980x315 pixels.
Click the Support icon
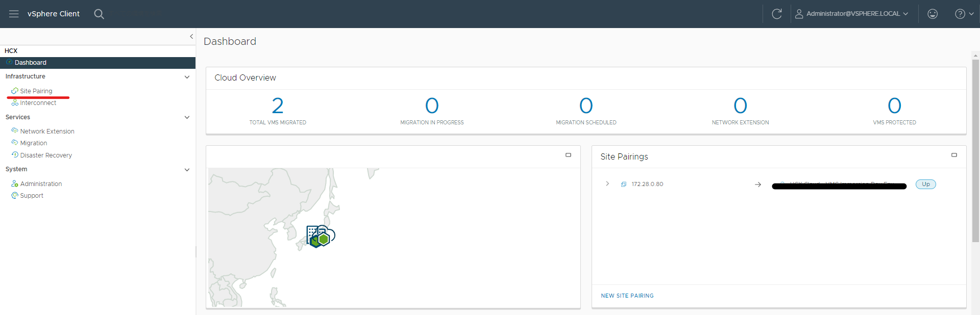pos(15,195)
